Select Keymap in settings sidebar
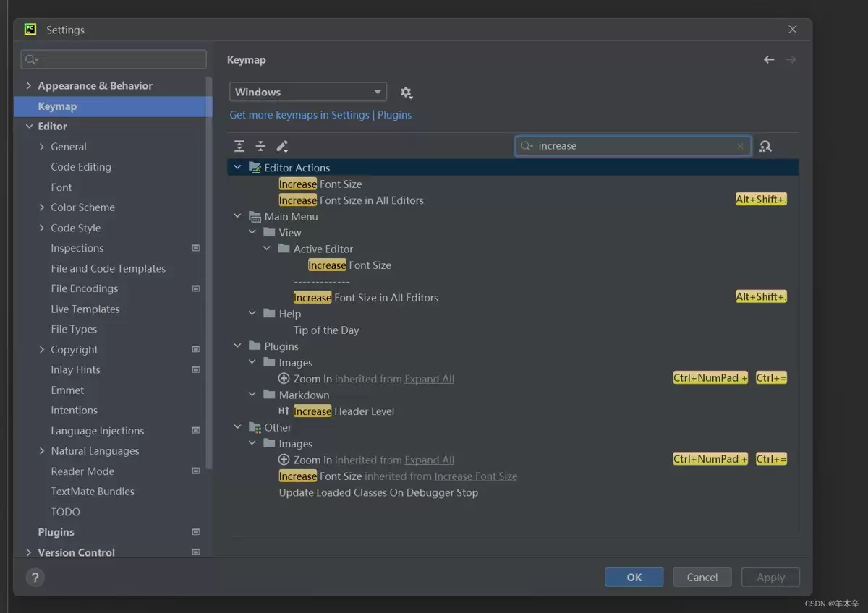This screenshot has width=868, height=613. (x=113, y=106)
